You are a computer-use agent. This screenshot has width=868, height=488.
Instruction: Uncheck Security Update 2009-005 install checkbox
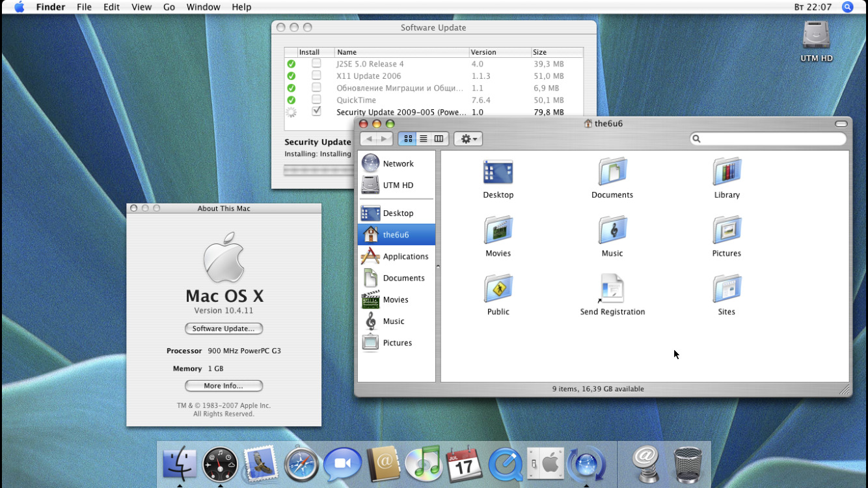(316, 111)
